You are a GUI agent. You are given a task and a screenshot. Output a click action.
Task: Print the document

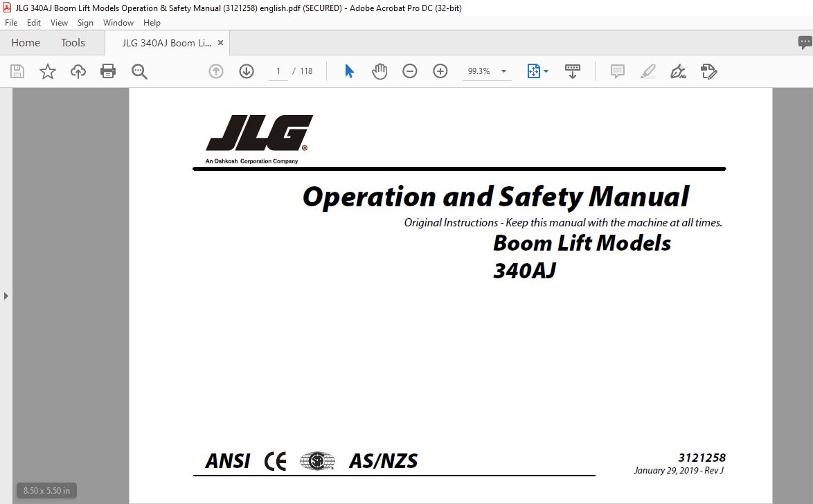[108, 71]
